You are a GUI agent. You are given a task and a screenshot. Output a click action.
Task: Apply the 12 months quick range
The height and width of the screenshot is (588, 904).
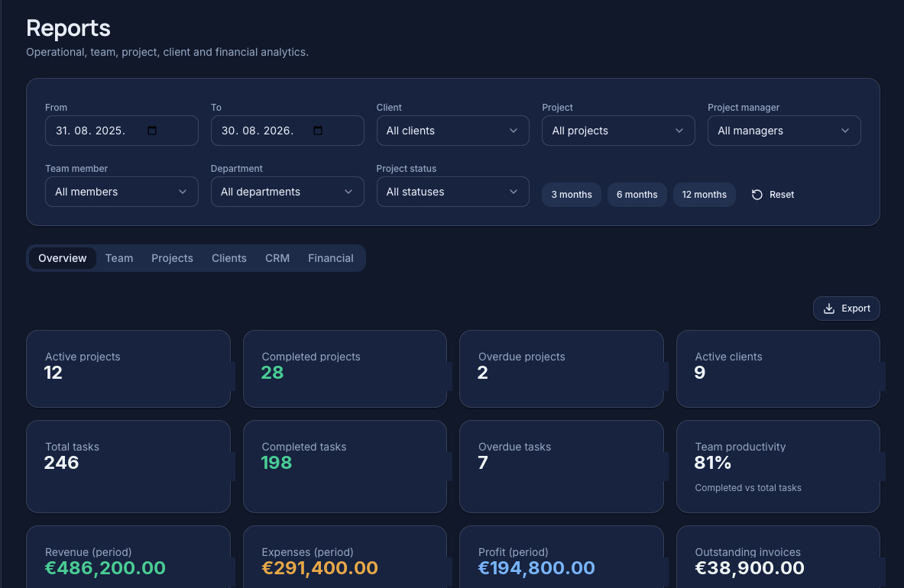pyautogui.click(x=705, y=195)
